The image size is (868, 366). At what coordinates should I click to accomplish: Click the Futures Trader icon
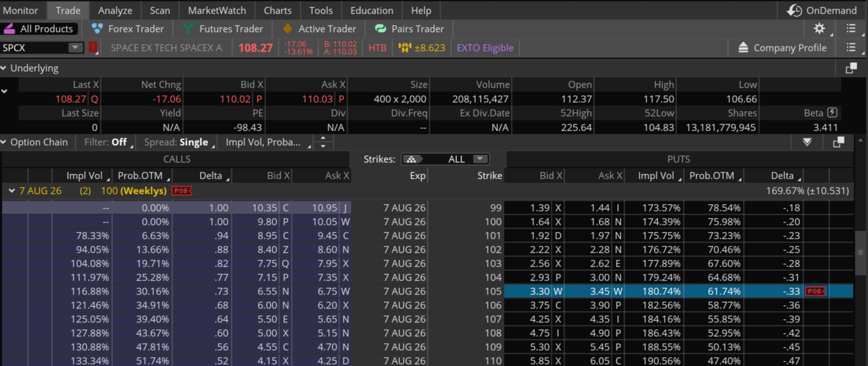(x=188, y=29)
